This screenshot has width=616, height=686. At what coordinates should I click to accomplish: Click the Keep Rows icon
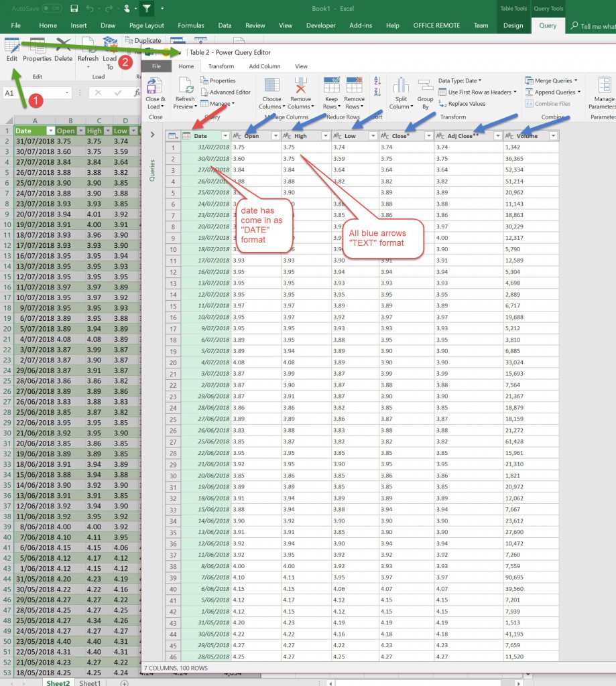[331, 86]
